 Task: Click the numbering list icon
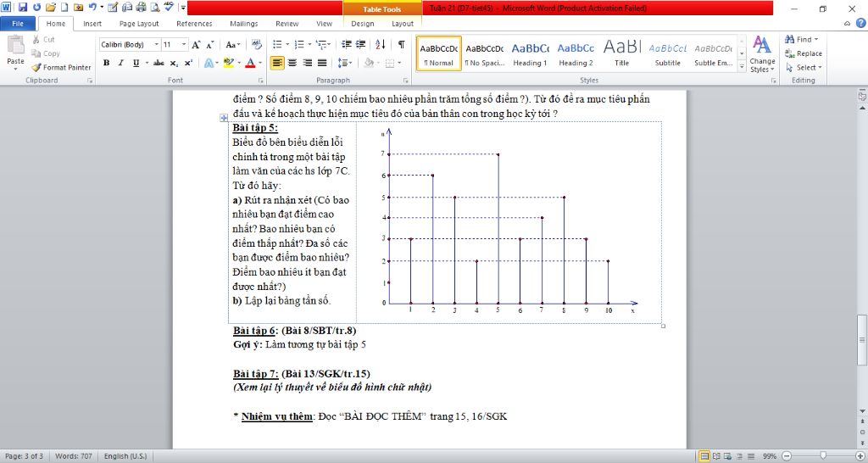pos(299,44)
